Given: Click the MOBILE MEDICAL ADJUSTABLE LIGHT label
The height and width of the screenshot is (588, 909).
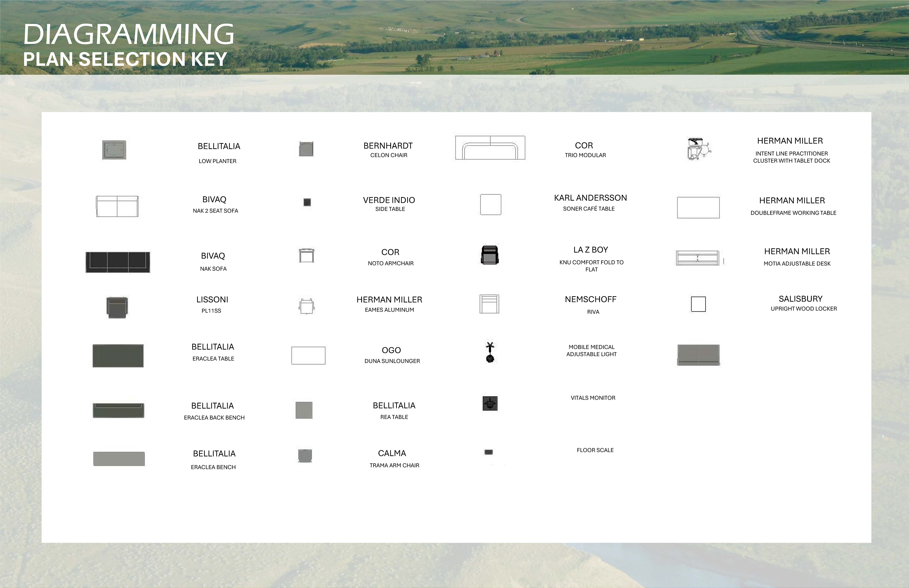Looking at the screenshot, I should [x=592, y=350].
